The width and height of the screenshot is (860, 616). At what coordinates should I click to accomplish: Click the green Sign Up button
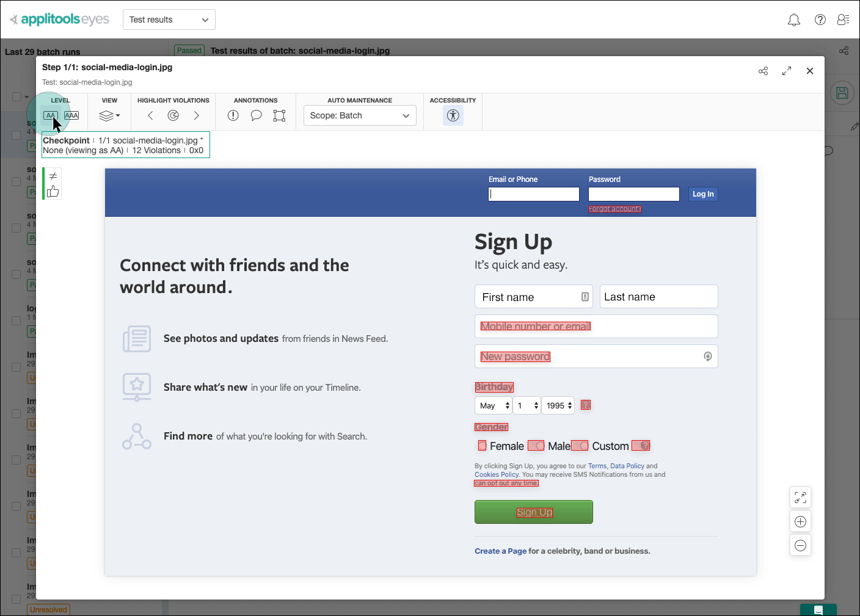(533, 512)
